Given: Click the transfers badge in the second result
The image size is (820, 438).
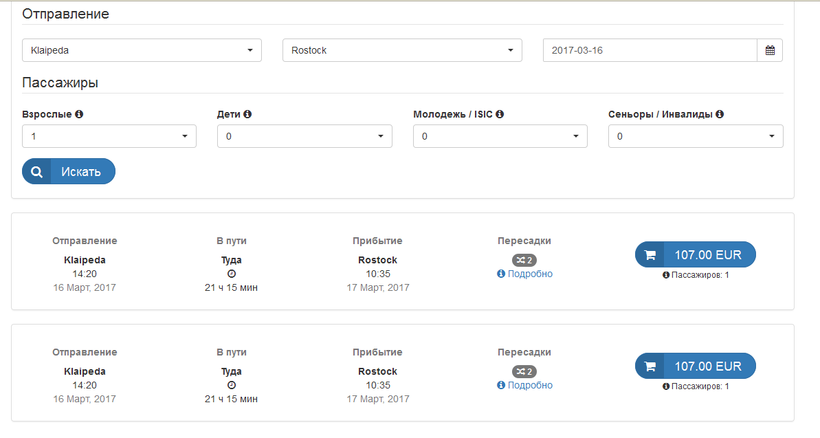Looking at the screenshot, I should click(524, 372).
